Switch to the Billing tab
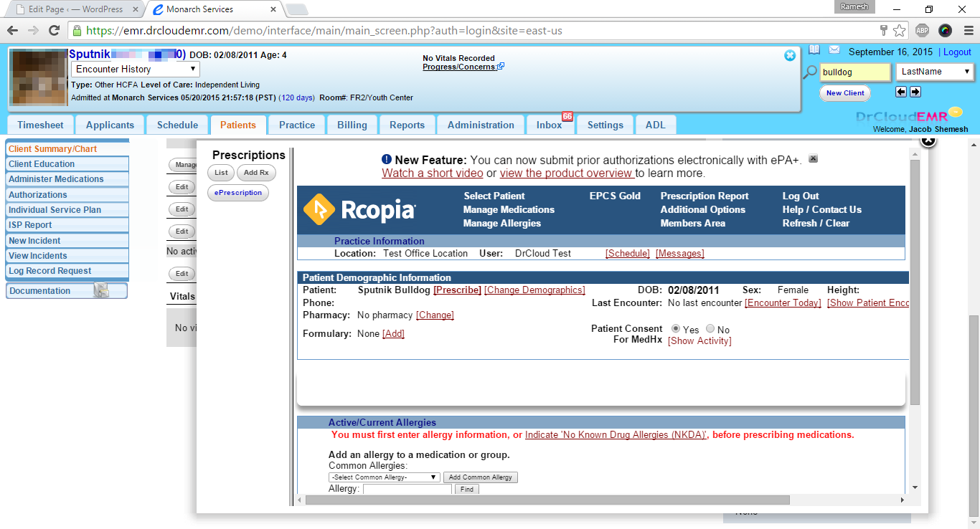This screenshot has width=980, height=529. 352,125
